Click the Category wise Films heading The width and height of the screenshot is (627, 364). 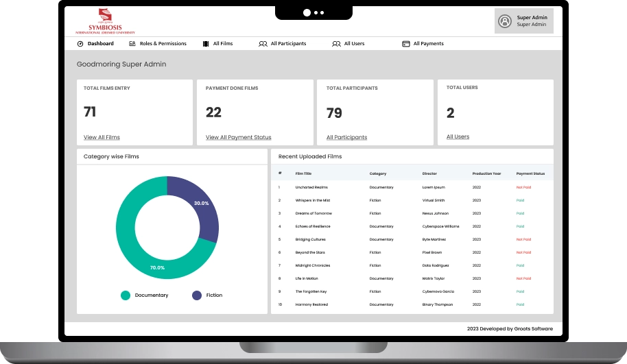click(x=111, y=156)
